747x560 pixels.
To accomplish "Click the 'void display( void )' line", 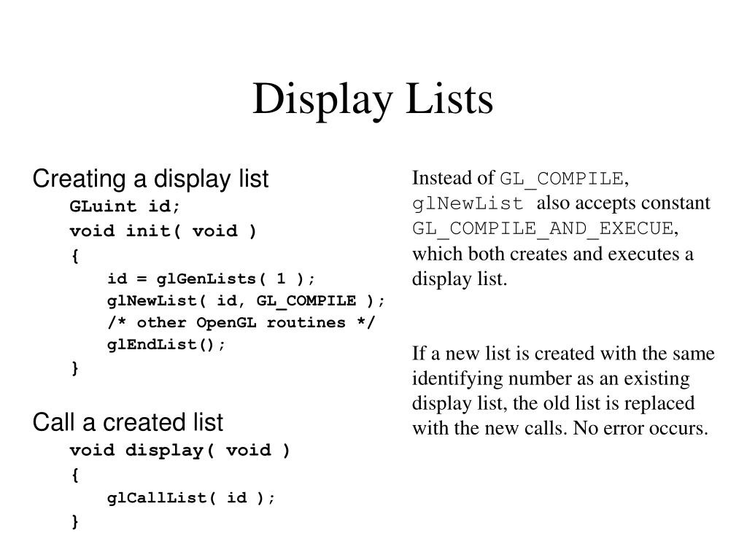I will [179, 451].
